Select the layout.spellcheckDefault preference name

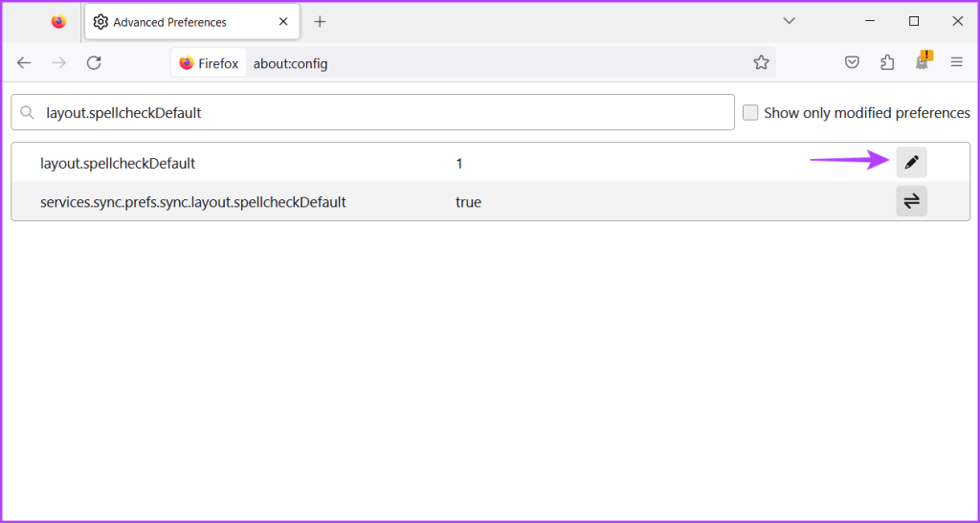tap(118, 163)
